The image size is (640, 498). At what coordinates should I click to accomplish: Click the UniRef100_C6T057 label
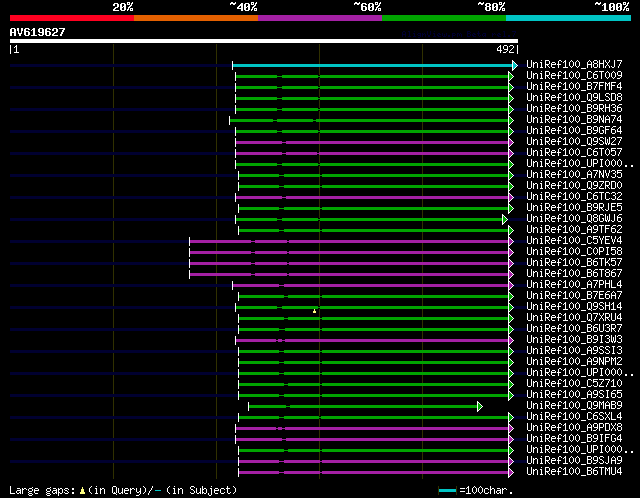[x=574, y=153]
